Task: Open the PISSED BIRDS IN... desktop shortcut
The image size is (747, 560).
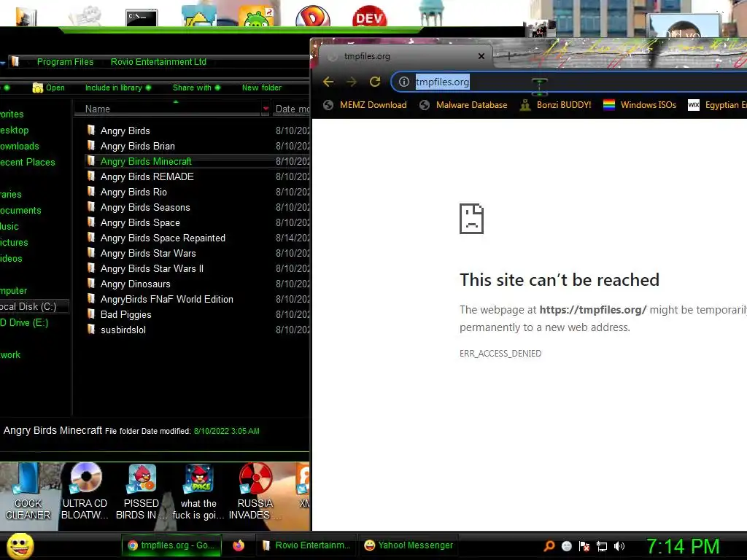Action: [x=142, y=492]
